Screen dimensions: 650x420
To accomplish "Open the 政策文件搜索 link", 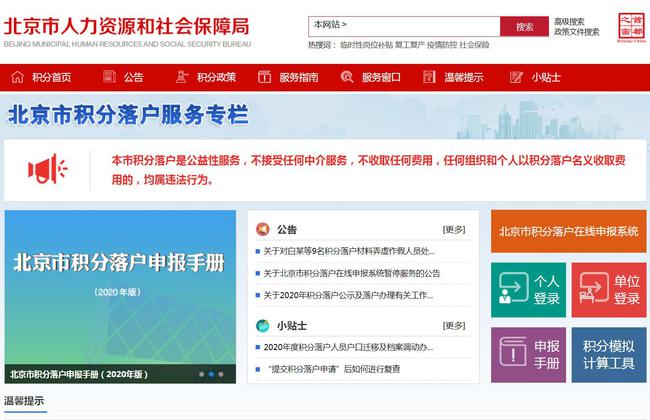I will point(577,32).
